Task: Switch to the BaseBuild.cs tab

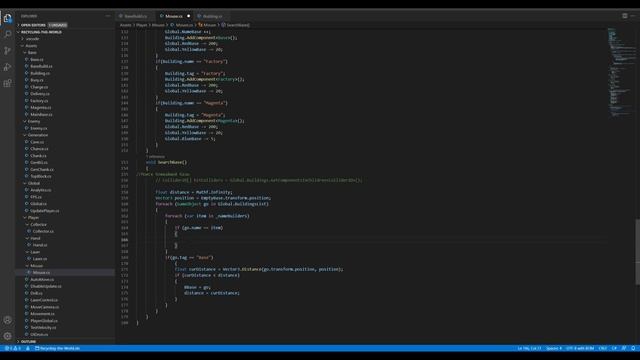Action: coord(136,16)
